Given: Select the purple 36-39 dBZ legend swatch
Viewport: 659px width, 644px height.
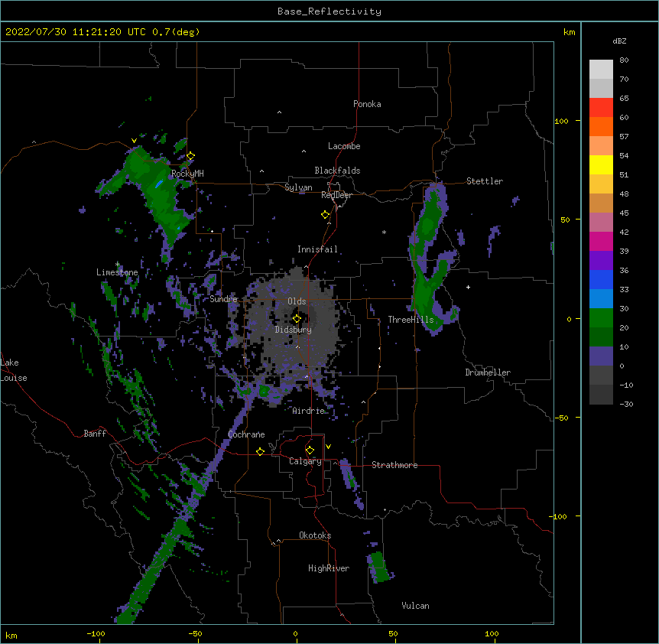Looking at the screenshot, I should coord(601,260).
